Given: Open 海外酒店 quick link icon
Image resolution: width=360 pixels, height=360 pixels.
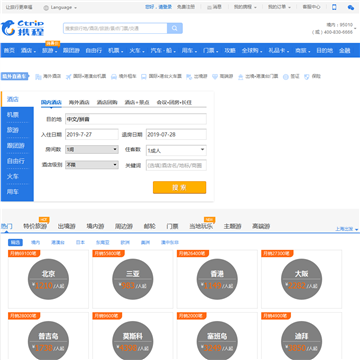Looking at the screenshot, I should (x=38, y=76).
